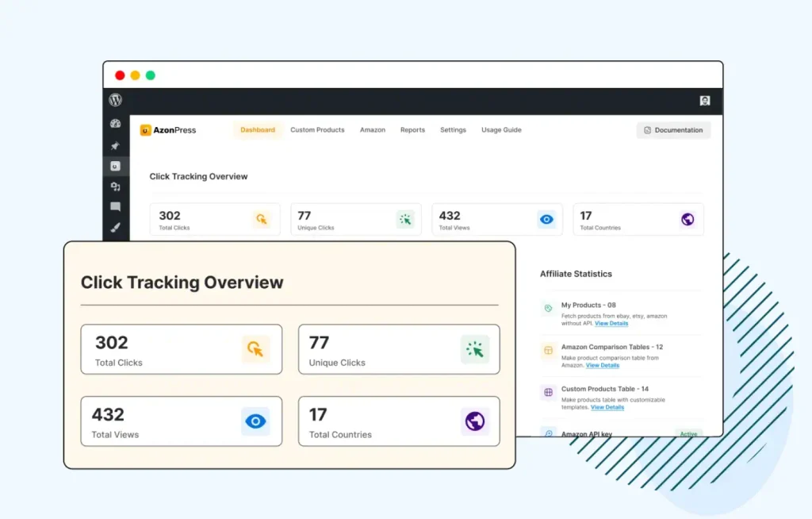This screenshot has width=812, height=519.
Task: Click the large 302 Total Clicks card
Action: (x=182, y=349)
